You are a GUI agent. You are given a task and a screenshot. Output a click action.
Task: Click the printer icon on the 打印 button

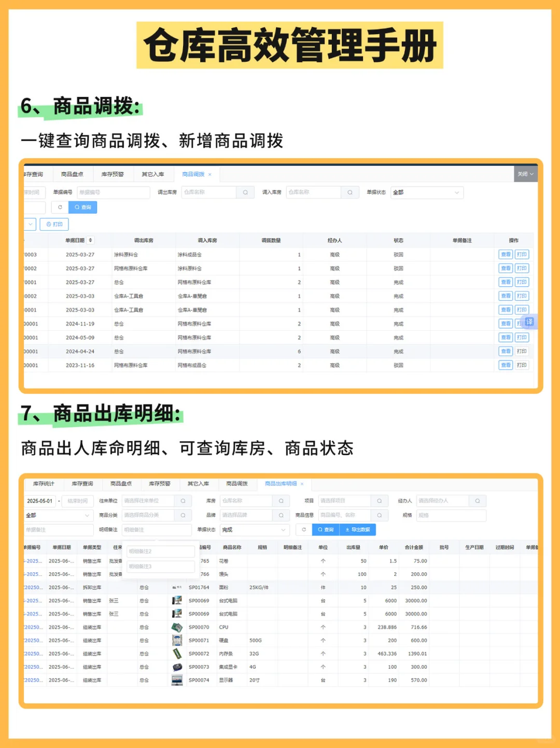coord(48,224)
